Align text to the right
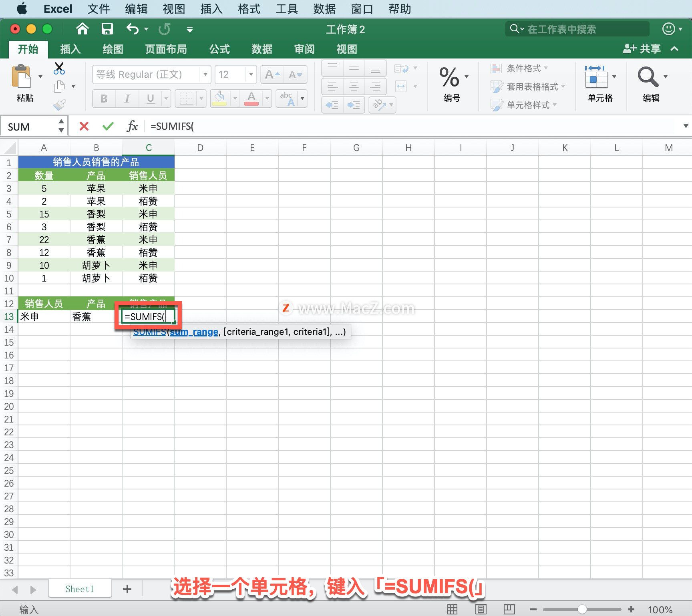The image size is (692, 616). [x=376, y=87]
